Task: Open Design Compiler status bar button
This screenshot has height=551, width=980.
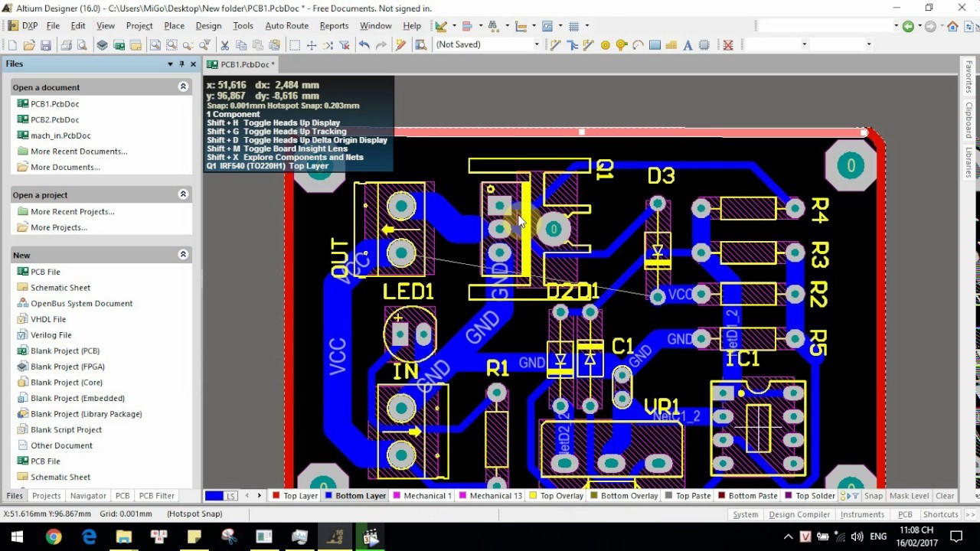Action: tap(799, 514)
